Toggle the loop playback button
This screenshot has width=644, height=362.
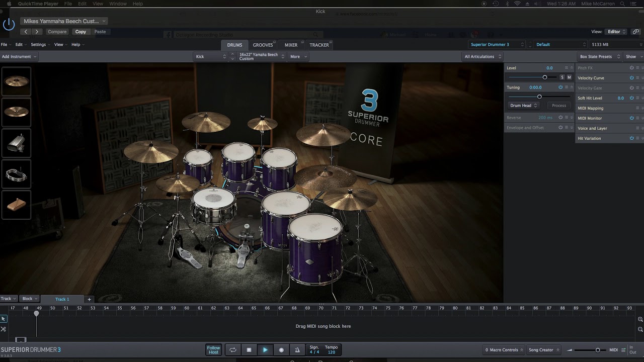click(x=232, y=350)
